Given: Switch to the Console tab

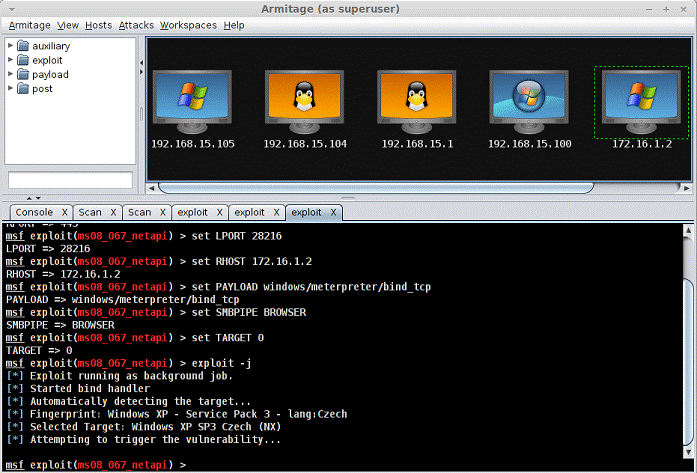Looking at the screenshot, I should click(34, 212).
